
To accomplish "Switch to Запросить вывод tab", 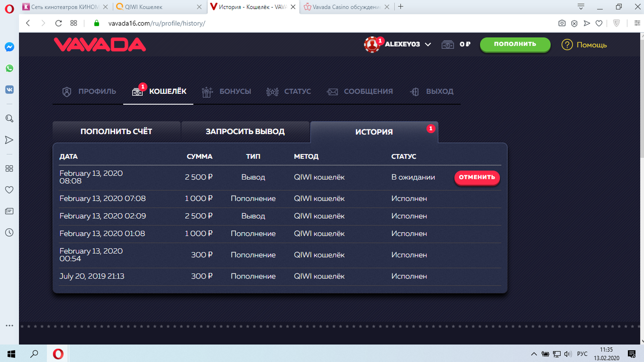I will 245,132.
